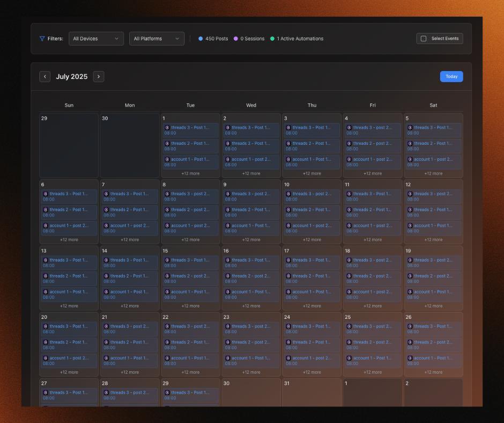Go to next month with right chevron
Image resolution: width=504 pixels, height=423 pixels.
99,77
